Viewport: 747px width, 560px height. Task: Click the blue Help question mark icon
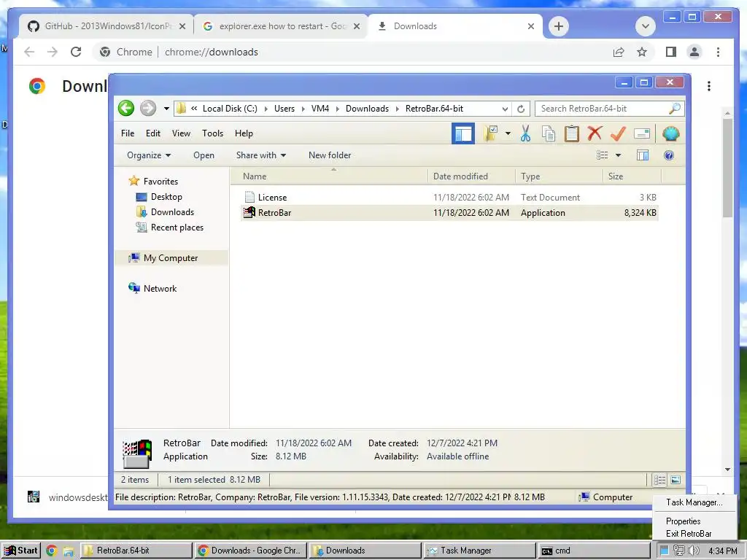(669, 155)
